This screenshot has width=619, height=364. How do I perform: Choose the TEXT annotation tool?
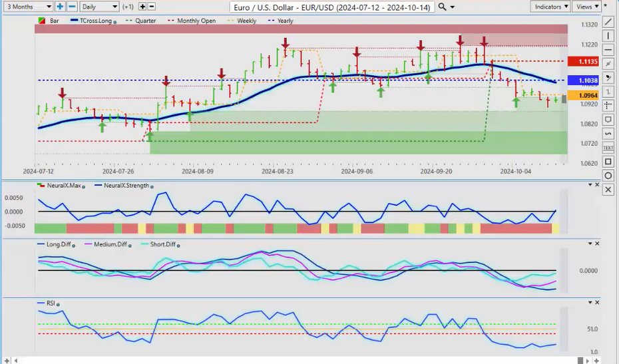pyautogui.click(x=608, y=148)
